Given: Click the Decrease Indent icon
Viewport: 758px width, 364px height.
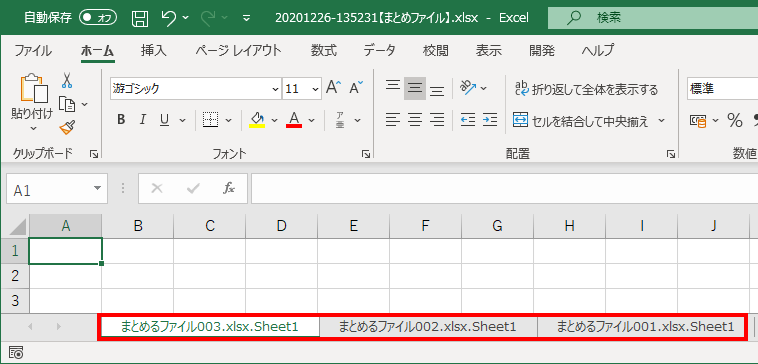Looking at the screenshot, I should (x=467, y=120).
